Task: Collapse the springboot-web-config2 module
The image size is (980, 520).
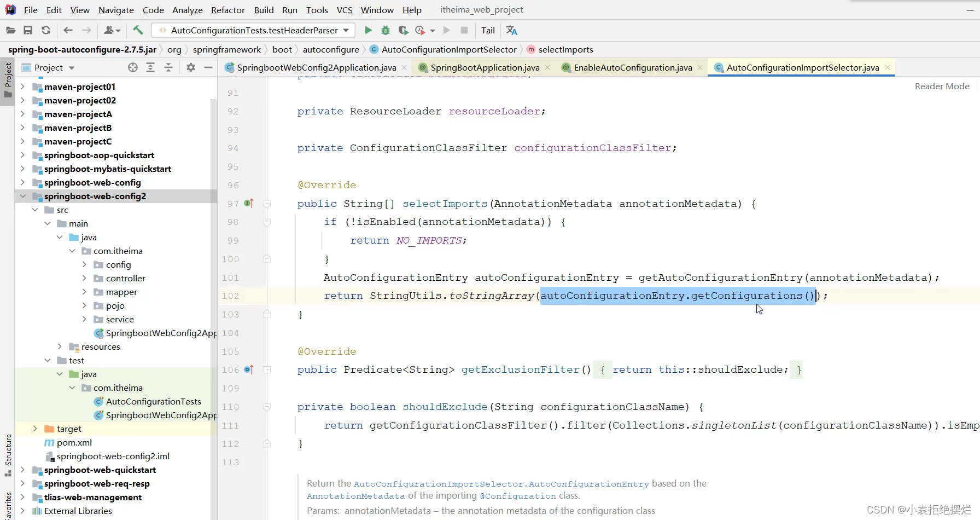Action: pyautogui.click(x=22, y=196)
